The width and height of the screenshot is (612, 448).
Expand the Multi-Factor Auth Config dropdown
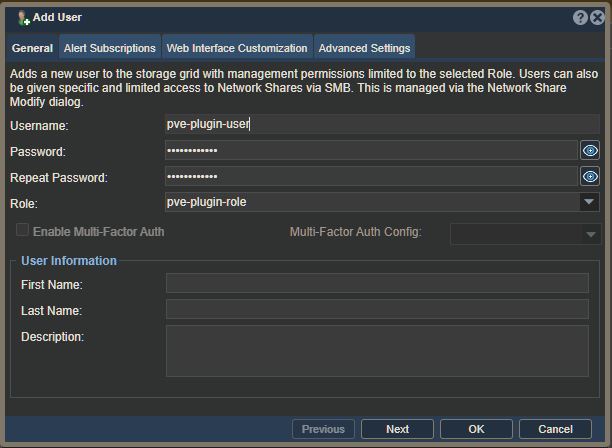pos(591,234)
